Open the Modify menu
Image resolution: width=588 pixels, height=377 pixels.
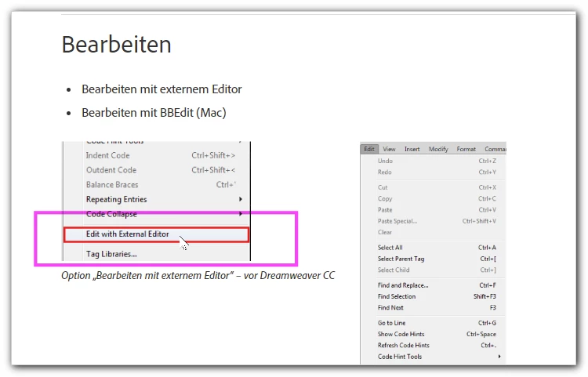[438, 149]
